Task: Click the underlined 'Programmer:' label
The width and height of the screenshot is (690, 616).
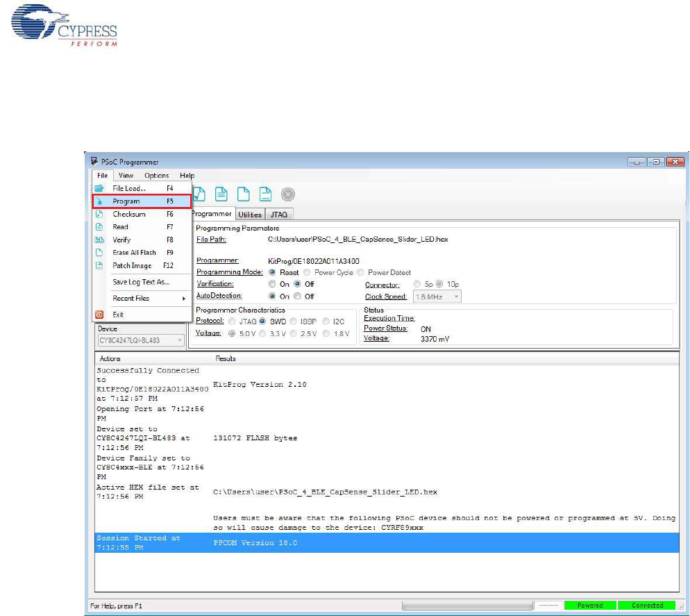Action: [x=217, y=260]
